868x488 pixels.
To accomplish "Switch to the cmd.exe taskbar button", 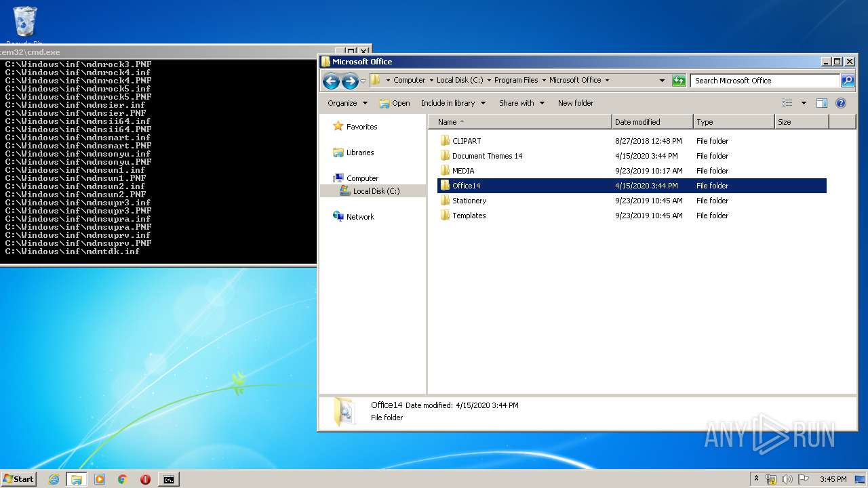I will [168, 479].
